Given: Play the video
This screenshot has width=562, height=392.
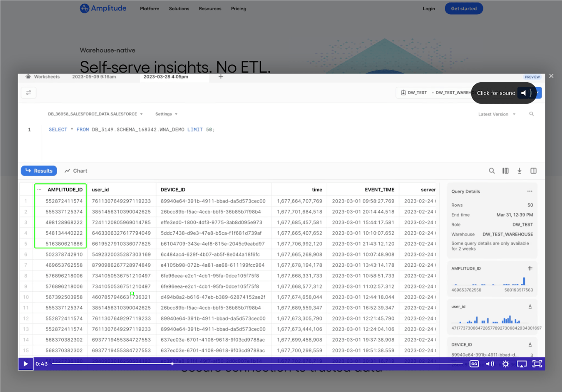Looking at the screenshot, I should click(x=26, y=364).
